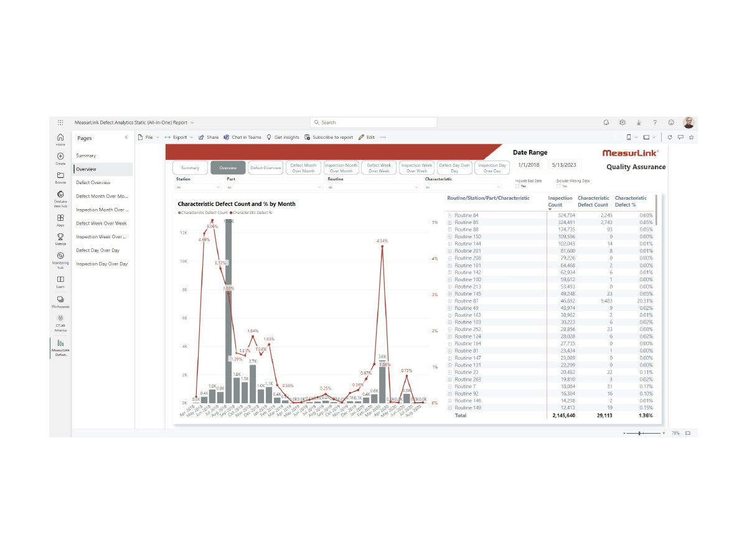Viewport: 747px width, 560px height.
Task: Expand the Routine 150 row
Action: [450, 236]
